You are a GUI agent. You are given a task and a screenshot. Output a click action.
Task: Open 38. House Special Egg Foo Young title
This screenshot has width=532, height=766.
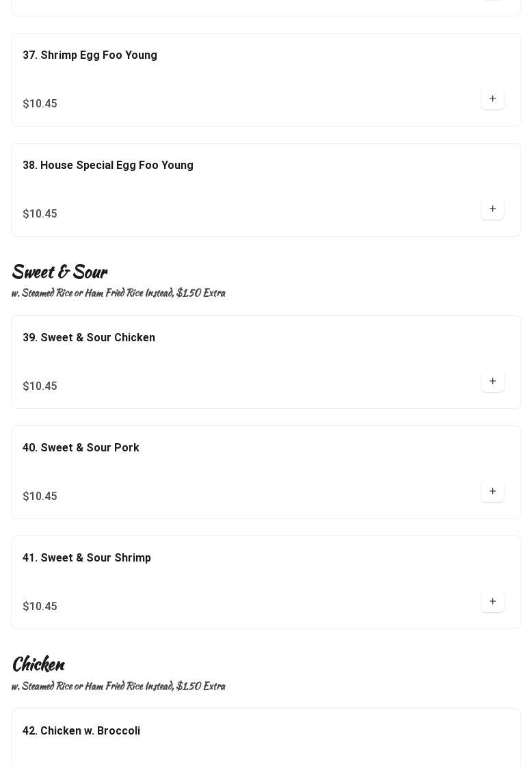[108, 166]
